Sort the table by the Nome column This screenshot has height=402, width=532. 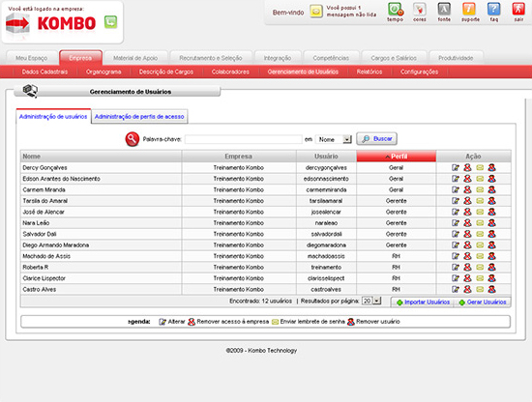pos(102,157)
